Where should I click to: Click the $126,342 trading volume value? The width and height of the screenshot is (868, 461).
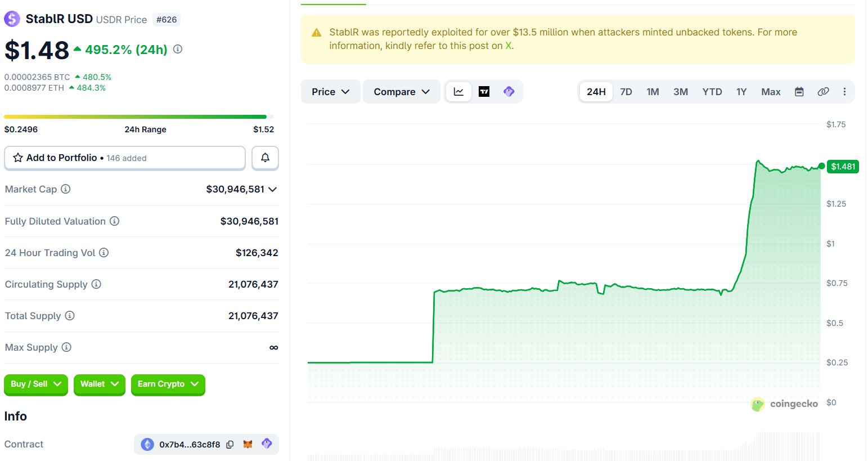[x=257, y=253]
